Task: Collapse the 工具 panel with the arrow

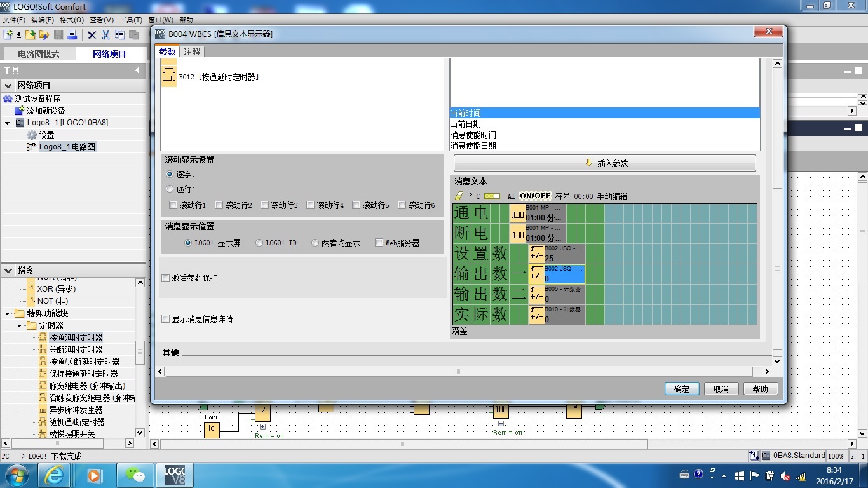Action: pos(137,71)
